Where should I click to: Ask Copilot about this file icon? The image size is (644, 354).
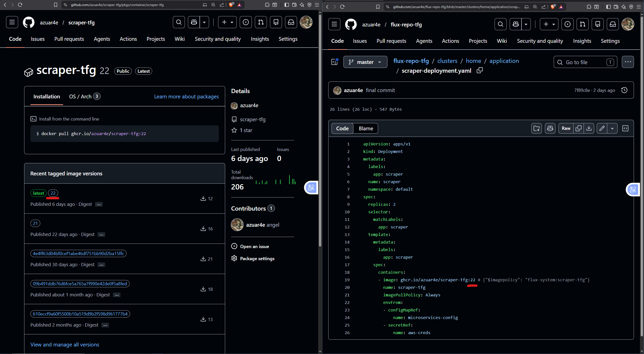(550, 129)
